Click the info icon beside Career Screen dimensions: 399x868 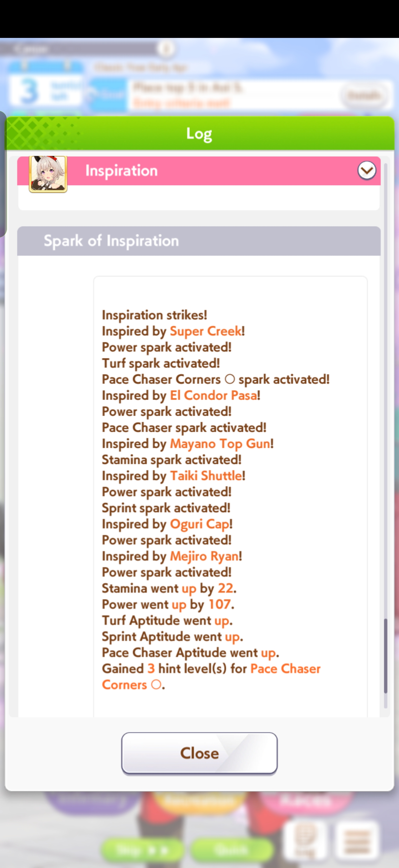(166, 49)
